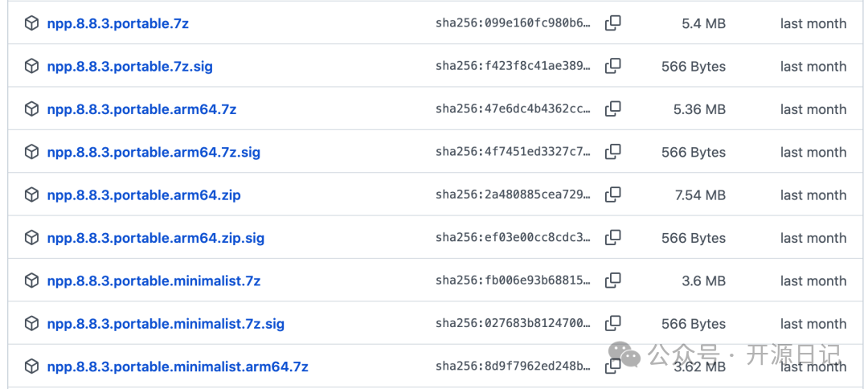
Task: Download npp.8.8.3.portable.7z.sig signature file
Action: (x=130, y=67)
